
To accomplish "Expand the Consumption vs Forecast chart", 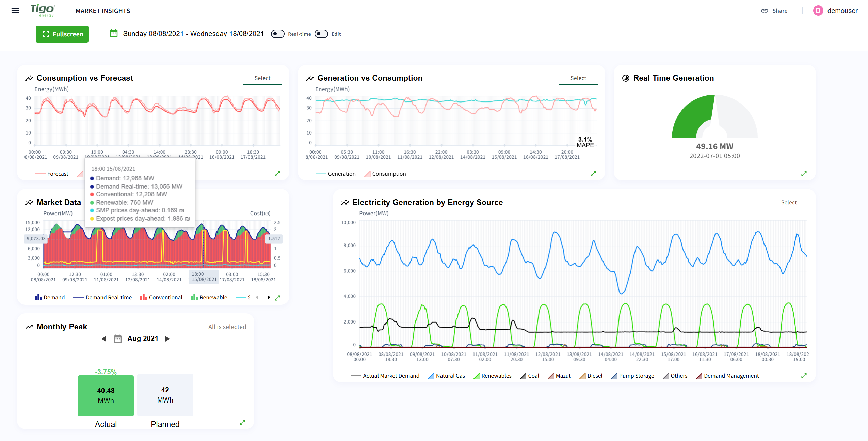I will point(277,174).
